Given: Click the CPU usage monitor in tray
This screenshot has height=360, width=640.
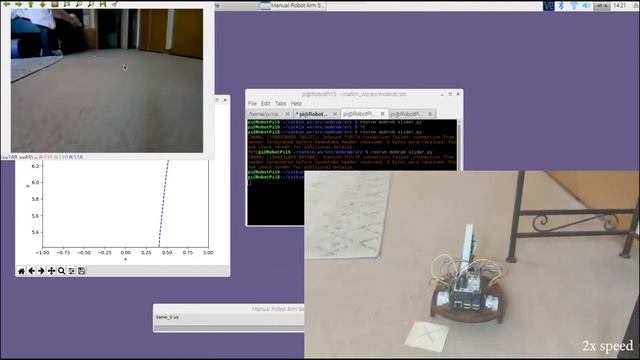Looking at the screenshot, I should click(601, 5).
